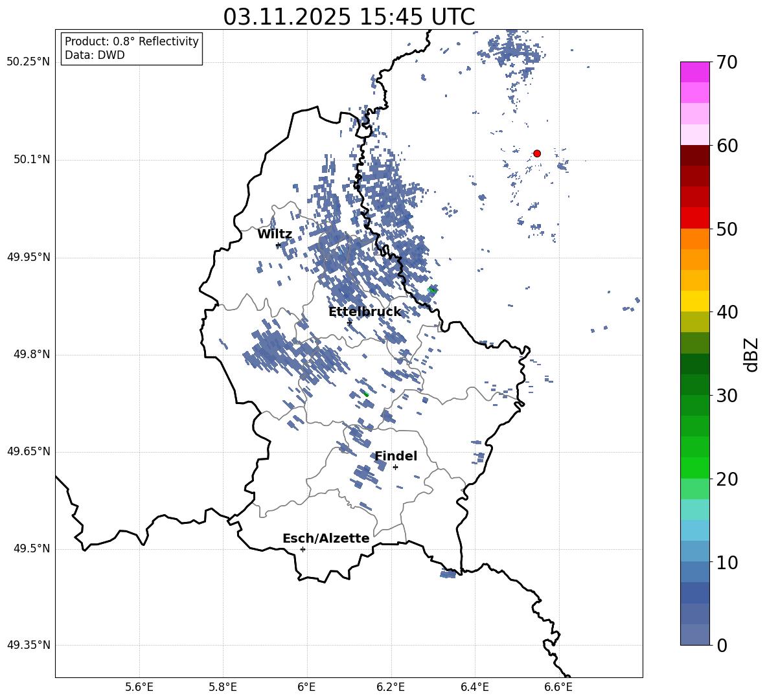Screen dimensions: 767x700
Task: Click the colorbar label 60
Action: 727,146
